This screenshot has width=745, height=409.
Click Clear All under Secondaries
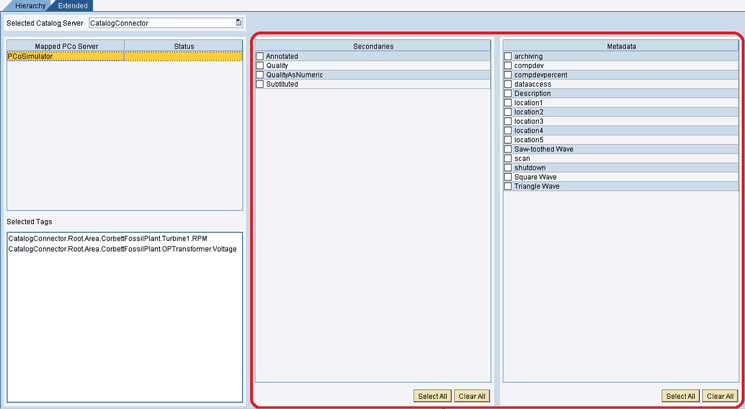coord(471,397)
